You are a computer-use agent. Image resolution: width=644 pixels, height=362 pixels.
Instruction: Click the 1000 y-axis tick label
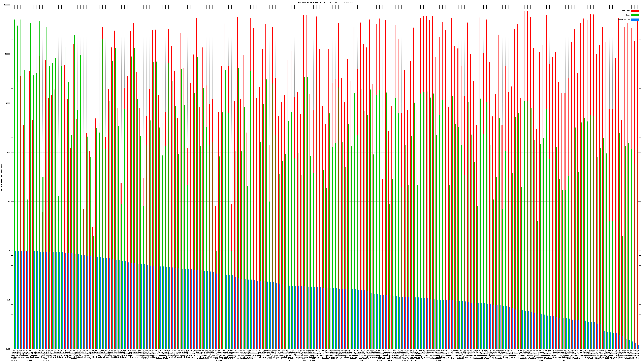[8, 103]
